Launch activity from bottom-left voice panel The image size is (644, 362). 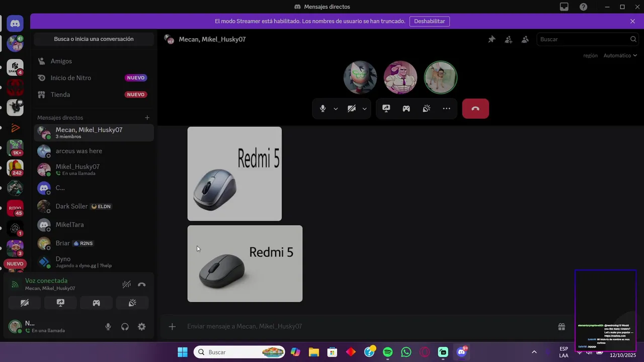tap(96, 303)
